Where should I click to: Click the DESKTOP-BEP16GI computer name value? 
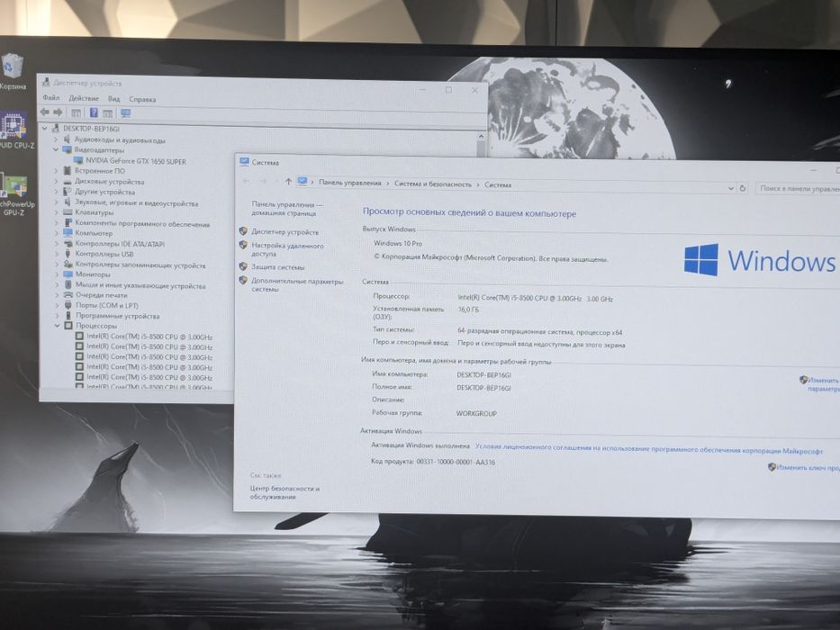[483, 375]
